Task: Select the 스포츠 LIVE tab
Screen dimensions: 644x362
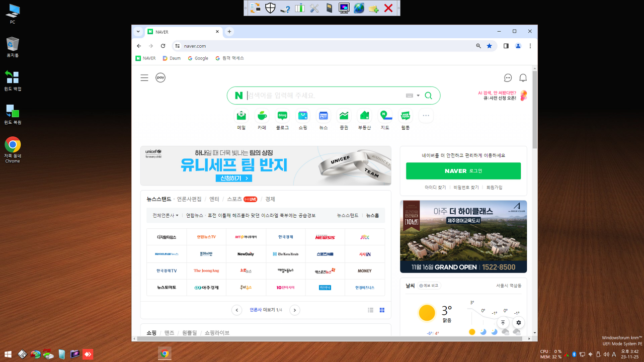Action: (x=242, y=199)
